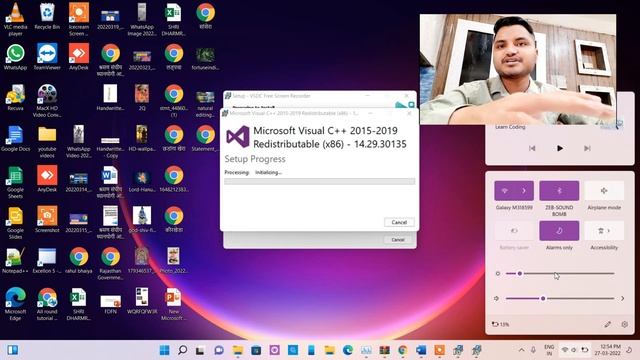Open Microsoft Edge from the taskbar

[x=348, y=350]
